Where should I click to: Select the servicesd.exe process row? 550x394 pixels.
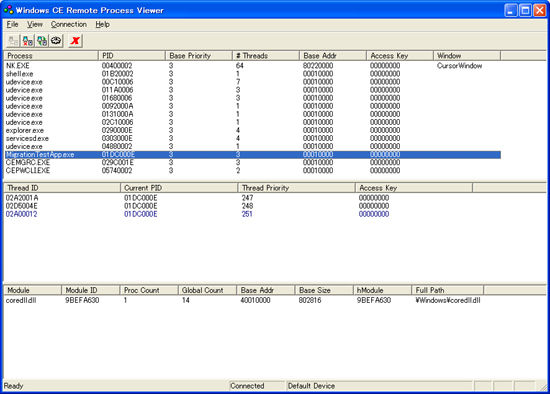coord(252,138)
